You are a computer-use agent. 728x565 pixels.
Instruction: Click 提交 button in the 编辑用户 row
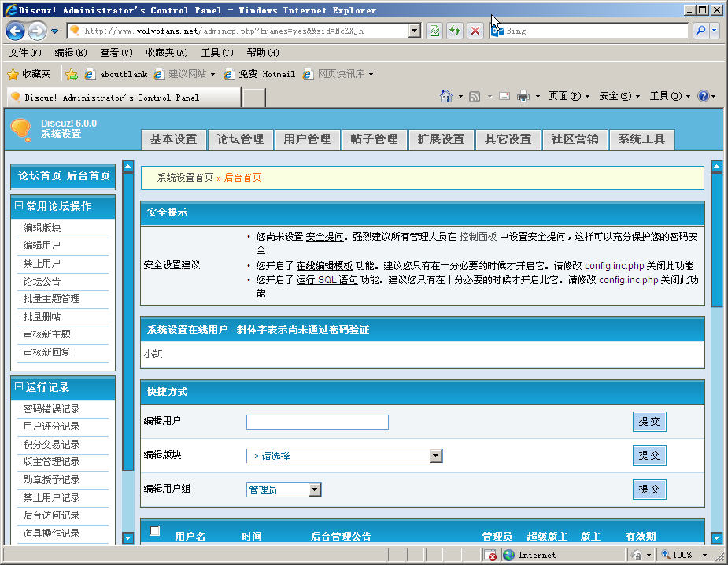tap(649, 422)
